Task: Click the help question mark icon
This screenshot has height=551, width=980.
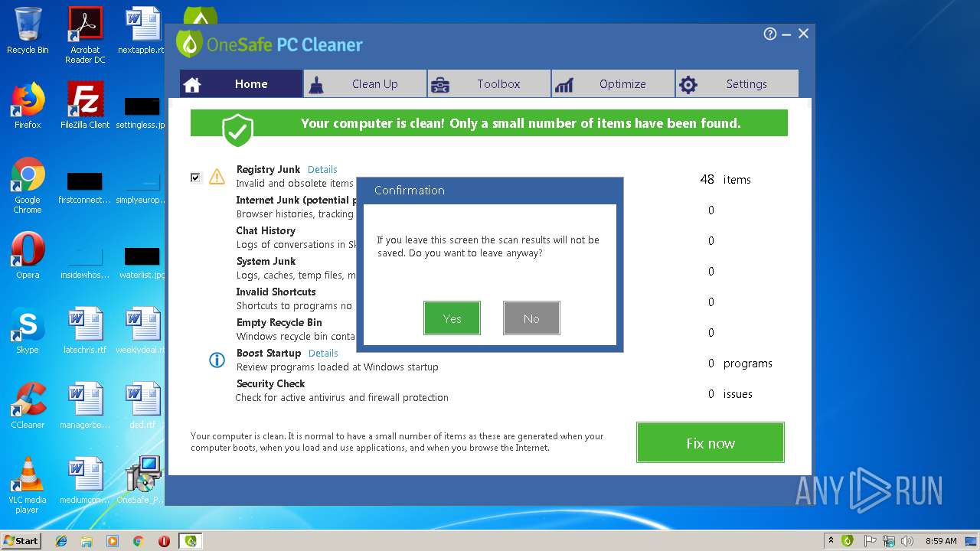Action: (770, 34)
